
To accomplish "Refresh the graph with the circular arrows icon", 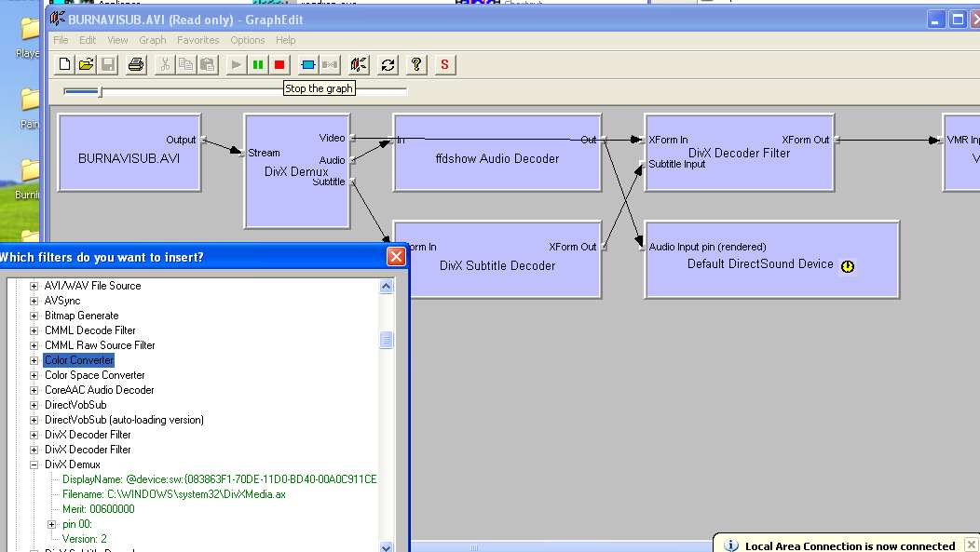I will pyautogui.click(x=388, y=64).
